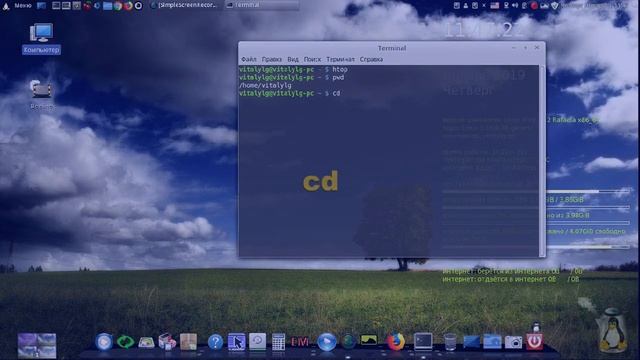Launch the blue play button media player
Viewport: 640px width, 360px height.
pyautogui.click(x=327, y=342)
